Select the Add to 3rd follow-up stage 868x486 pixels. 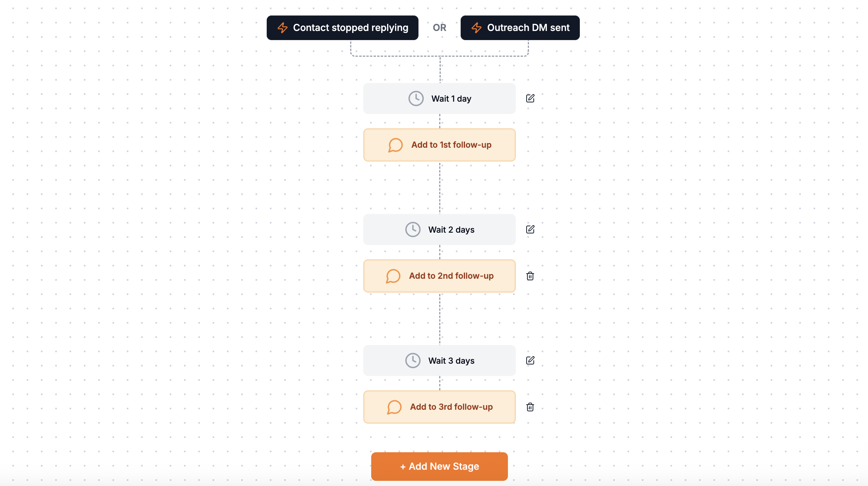(x=439, y=407)
